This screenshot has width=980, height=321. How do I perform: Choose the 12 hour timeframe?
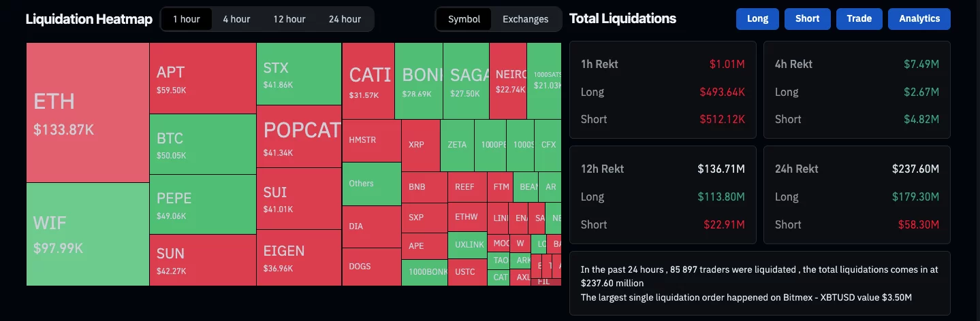click(289, 19)
